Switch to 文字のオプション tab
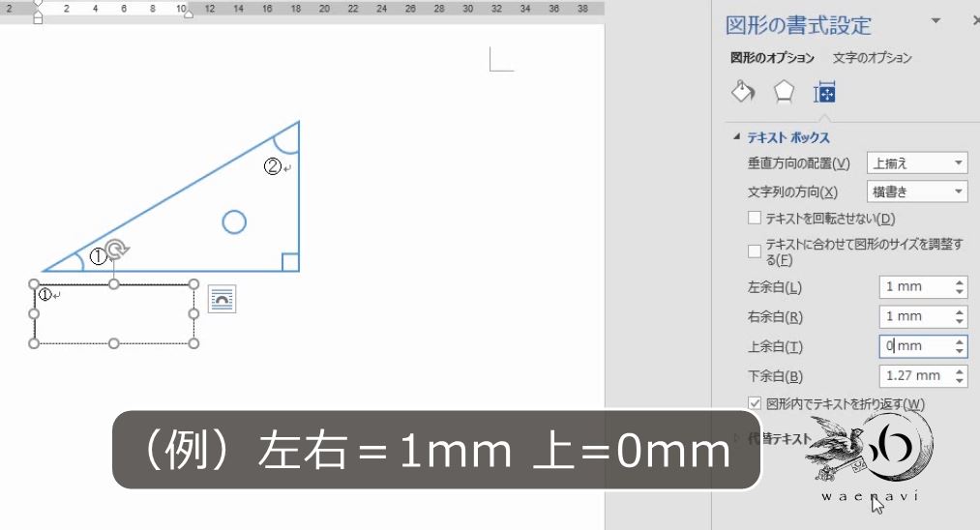 click(873, 57)
